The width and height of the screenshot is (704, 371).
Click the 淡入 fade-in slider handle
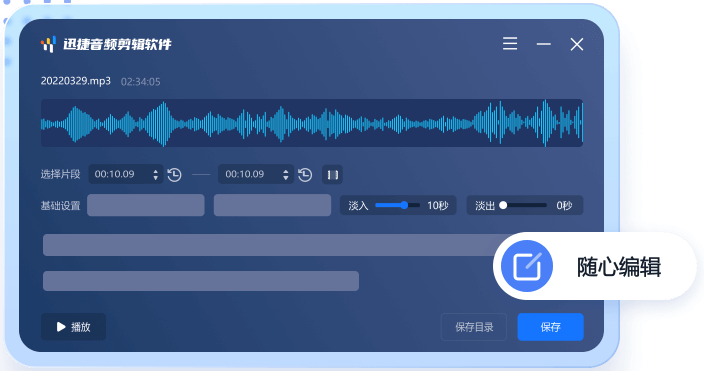click(404, 205)
